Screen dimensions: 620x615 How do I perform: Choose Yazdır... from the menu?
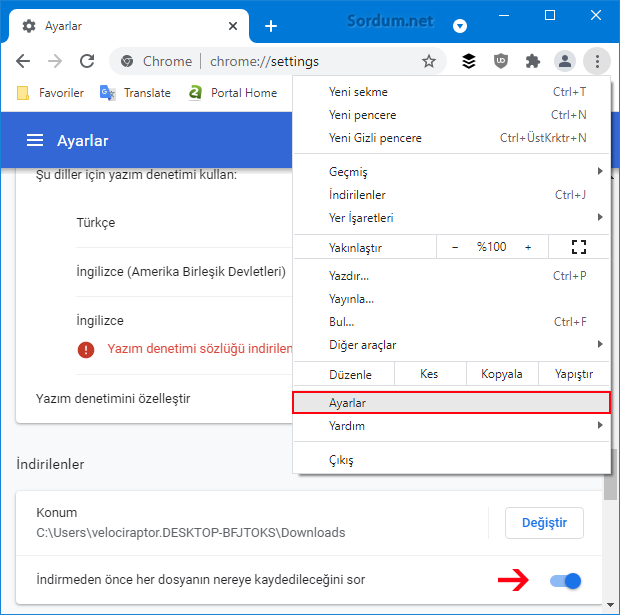coord(451,276)
